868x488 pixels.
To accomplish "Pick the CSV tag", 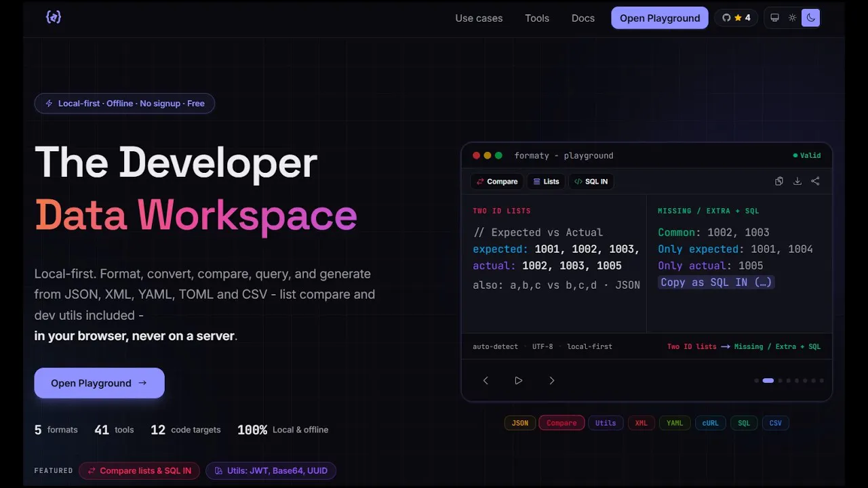I will 776,423.
